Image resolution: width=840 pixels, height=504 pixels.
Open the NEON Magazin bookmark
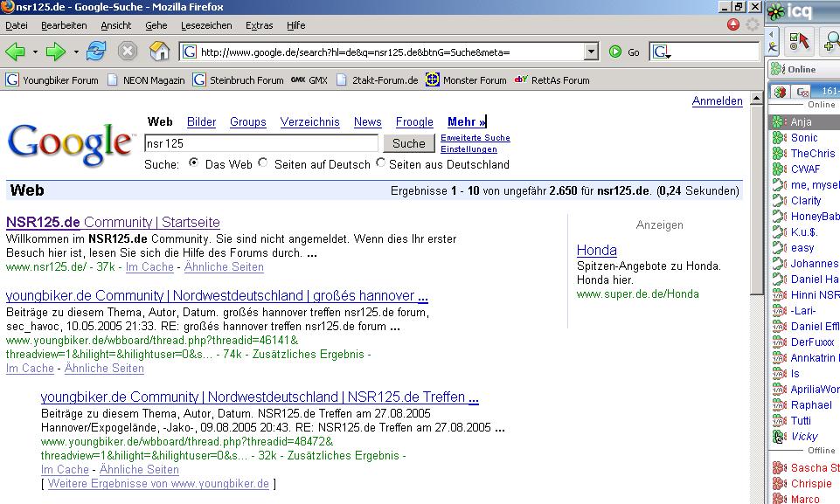(146, 80)
